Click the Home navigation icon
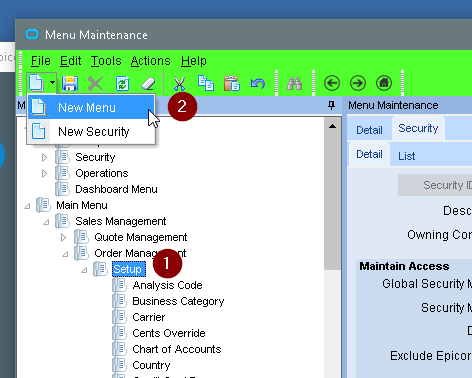 tap(384, 83)
